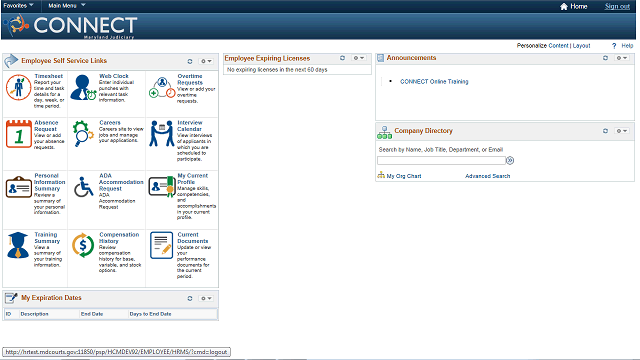
Task: Click the My Org Chart icon
Action: click(x=381, y=175)
